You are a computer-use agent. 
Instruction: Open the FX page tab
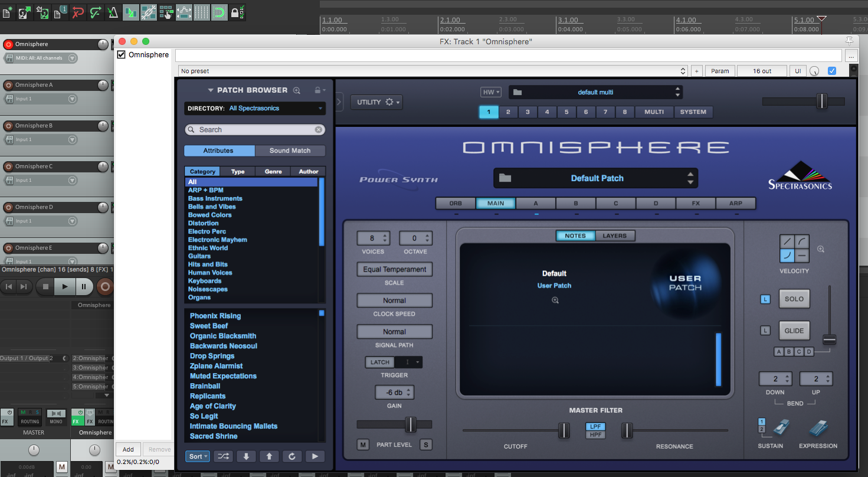pos(696,203)
